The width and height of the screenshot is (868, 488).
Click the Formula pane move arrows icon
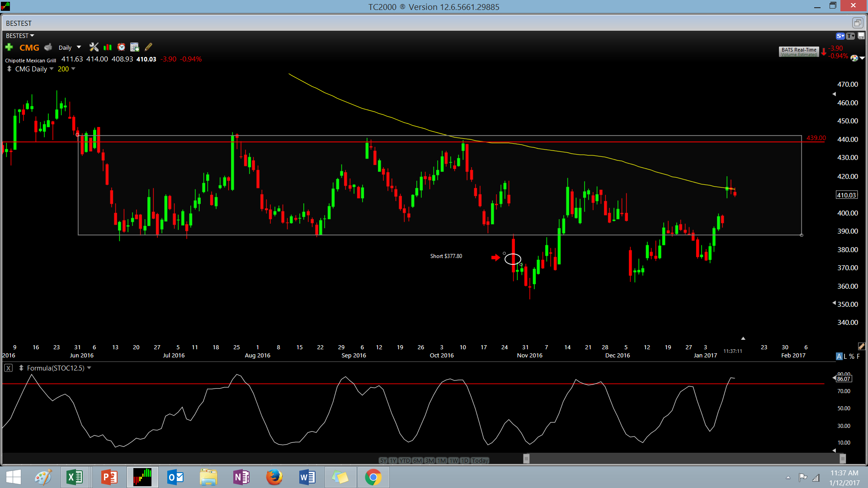pyautogui.click(x=21, y=368)
